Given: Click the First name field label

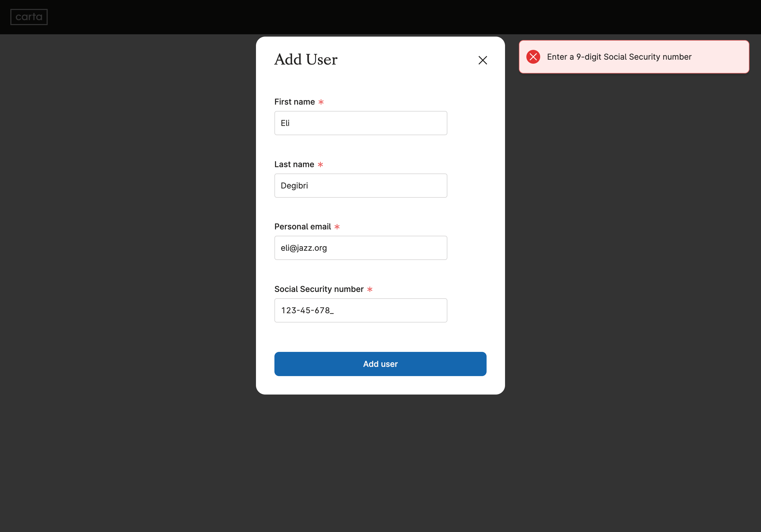Looking at the screenshot, I should (294, 102).
